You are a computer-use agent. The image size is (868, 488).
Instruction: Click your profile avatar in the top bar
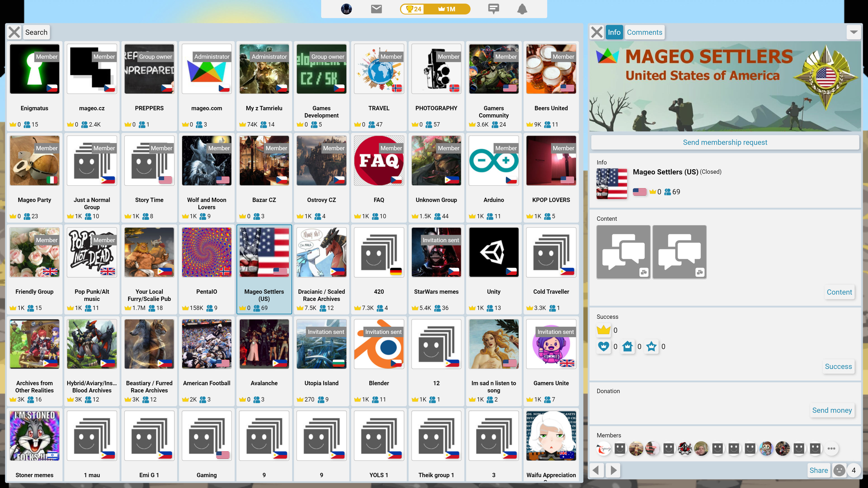click(346, 9)
